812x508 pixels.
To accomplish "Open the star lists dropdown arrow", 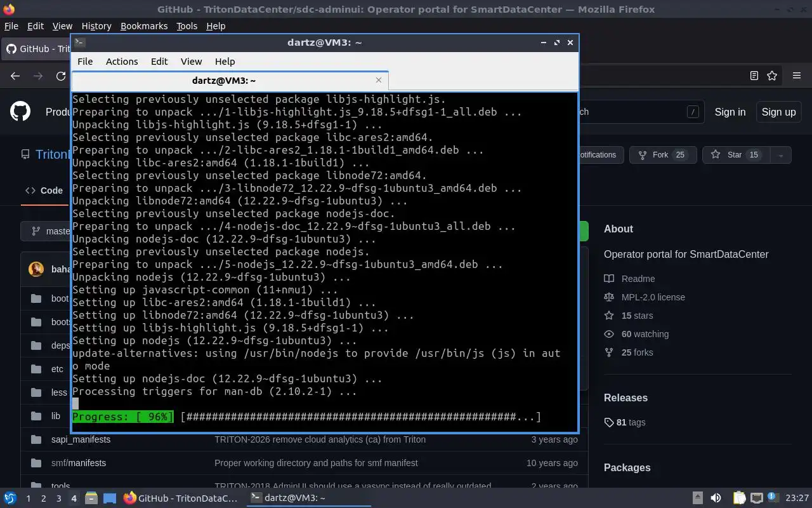I will 781,155.
